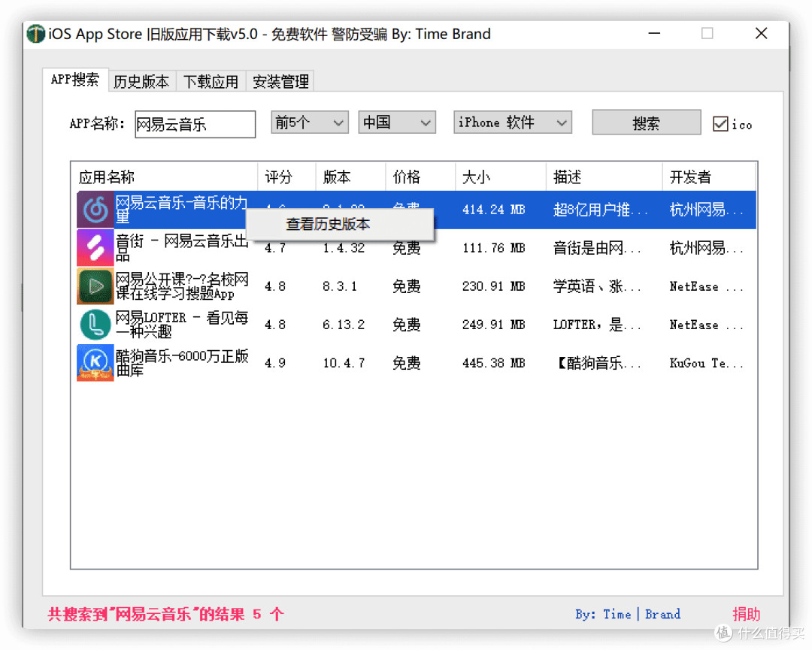812x650 pixels.
Task: Click the NetEase Cloud Music app icon
Action: (x=95, y=210)
